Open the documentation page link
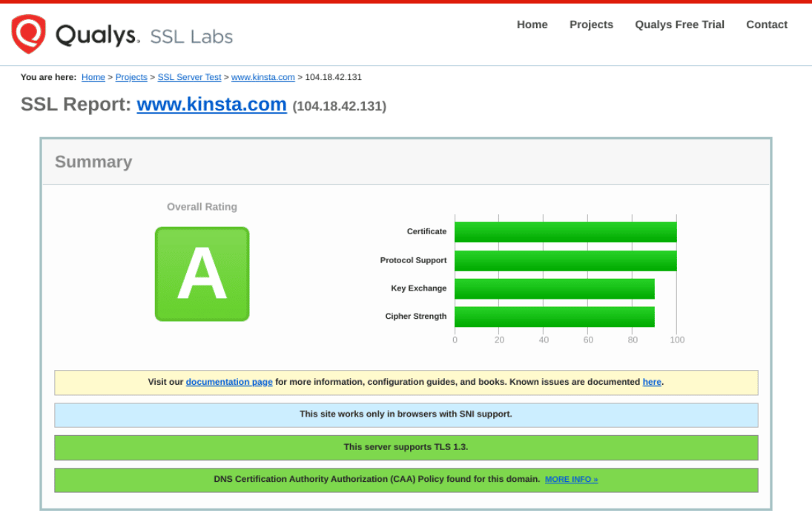 (229, 382)
